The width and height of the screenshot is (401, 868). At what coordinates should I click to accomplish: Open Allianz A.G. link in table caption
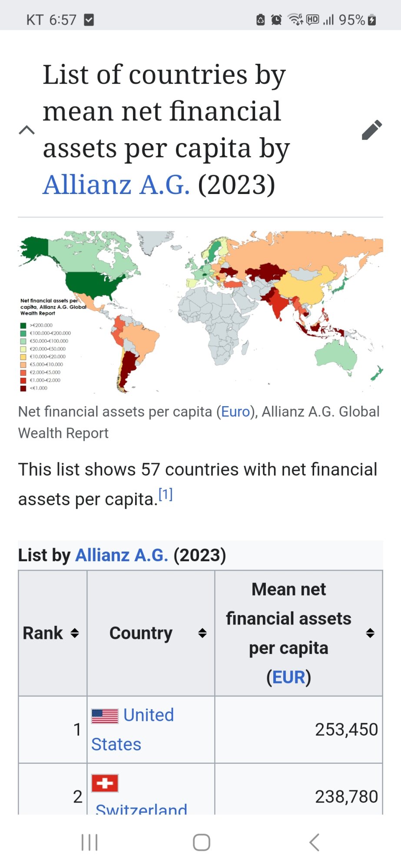[x=122, y=555]
